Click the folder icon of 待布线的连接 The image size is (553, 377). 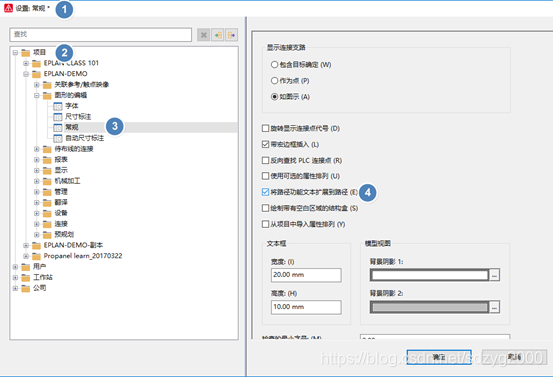[47, 149]
